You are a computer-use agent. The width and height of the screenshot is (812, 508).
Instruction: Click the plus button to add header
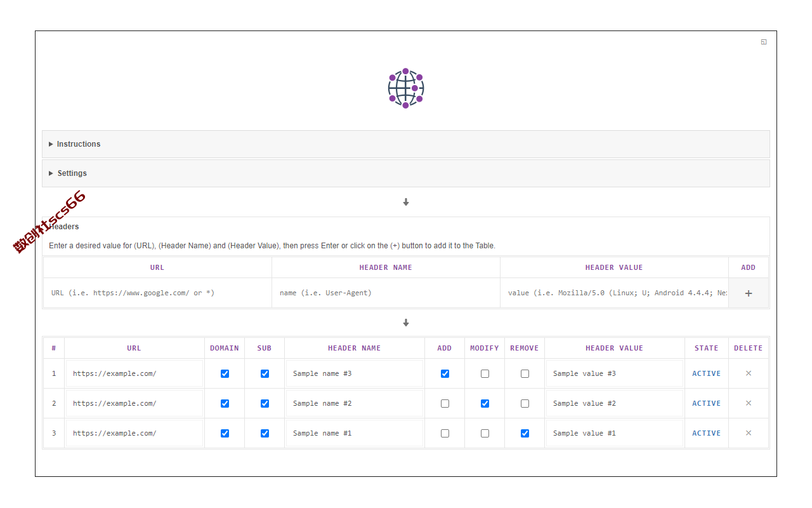click(x=749, y=293)
